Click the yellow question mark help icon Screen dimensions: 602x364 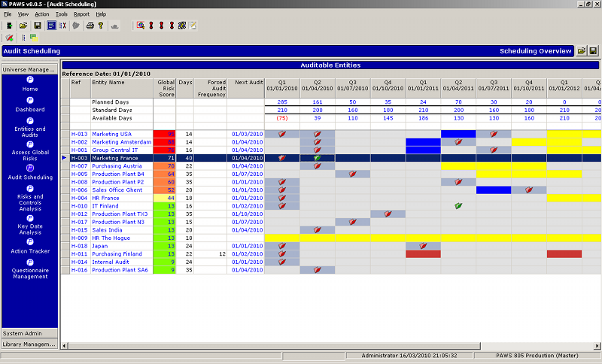pyautogui.click(x=100, y=26)
